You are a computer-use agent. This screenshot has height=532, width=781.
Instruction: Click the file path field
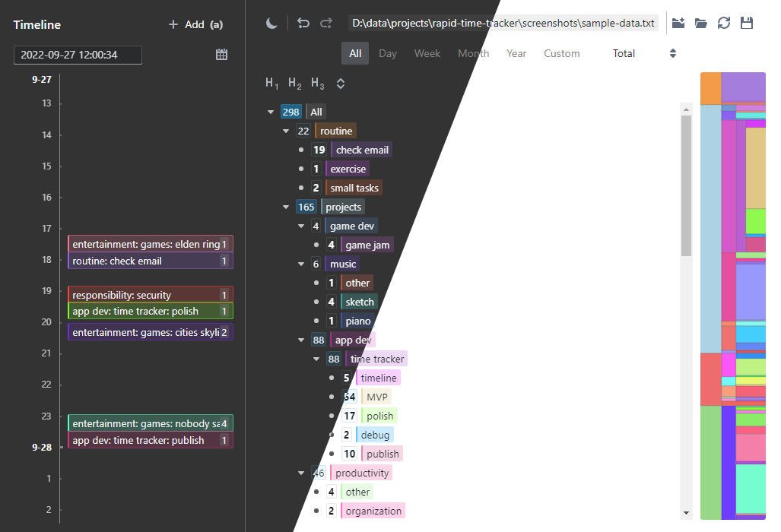(503, 23)
